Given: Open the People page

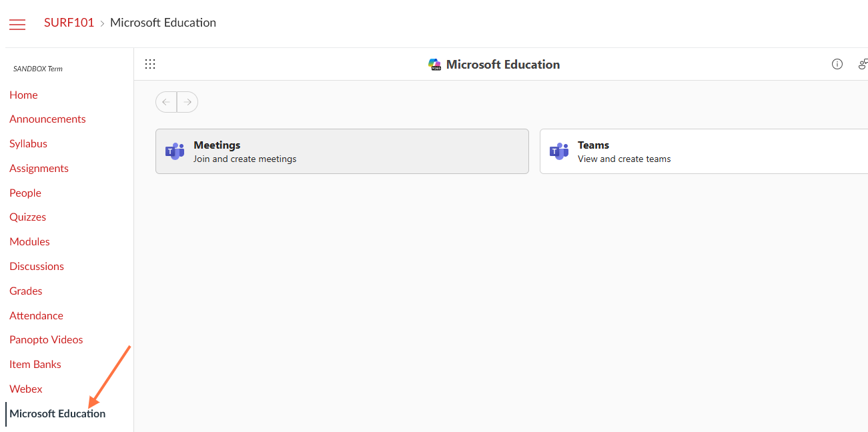Looking at the screenshot, I should point(25,193).
